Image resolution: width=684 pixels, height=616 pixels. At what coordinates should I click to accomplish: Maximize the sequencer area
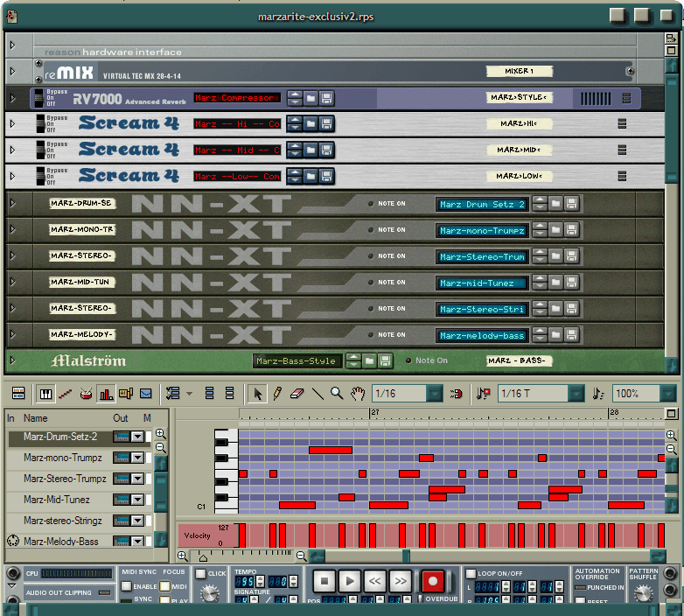(672, 413)
